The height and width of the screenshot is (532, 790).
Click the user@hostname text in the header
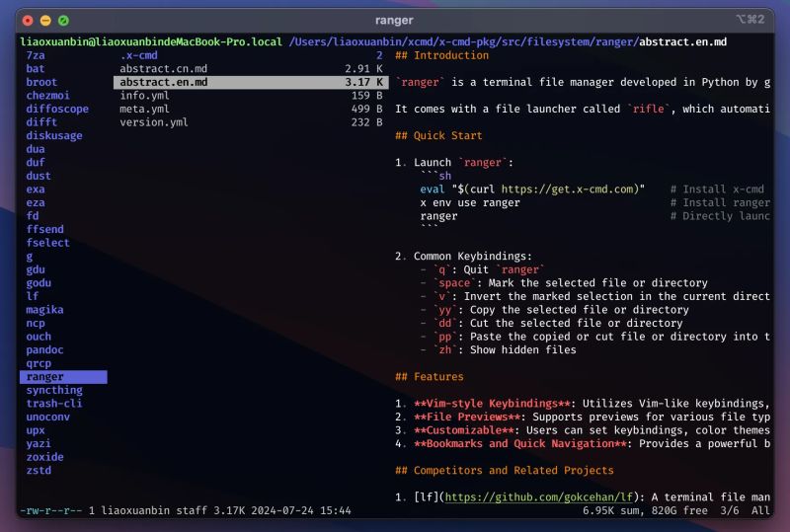coord(151,41)
